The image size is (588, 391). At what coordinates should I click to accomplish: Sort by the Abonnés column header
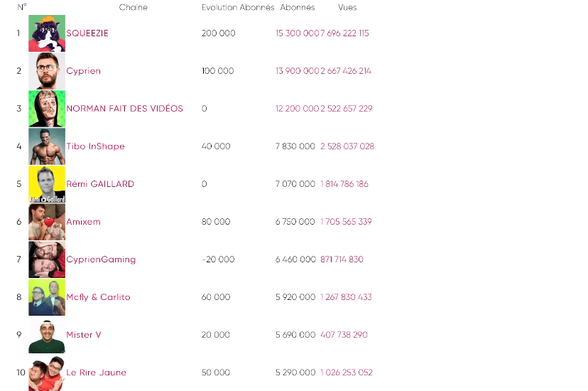[298, 8]
